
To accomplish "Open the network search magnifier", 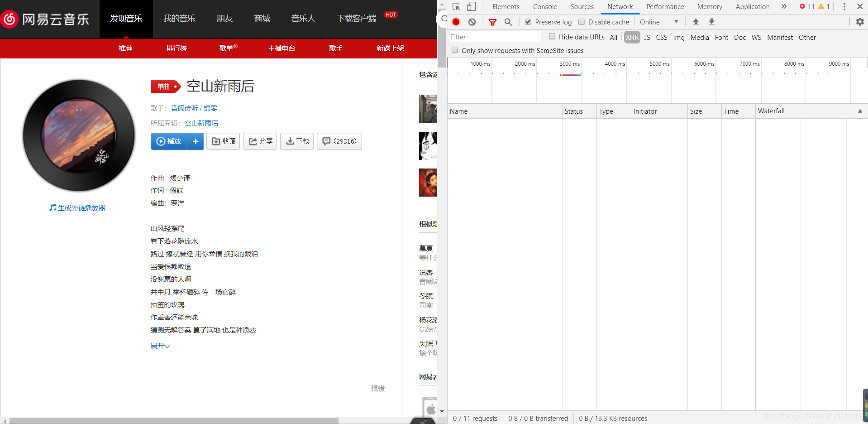I will pos(508,22).
